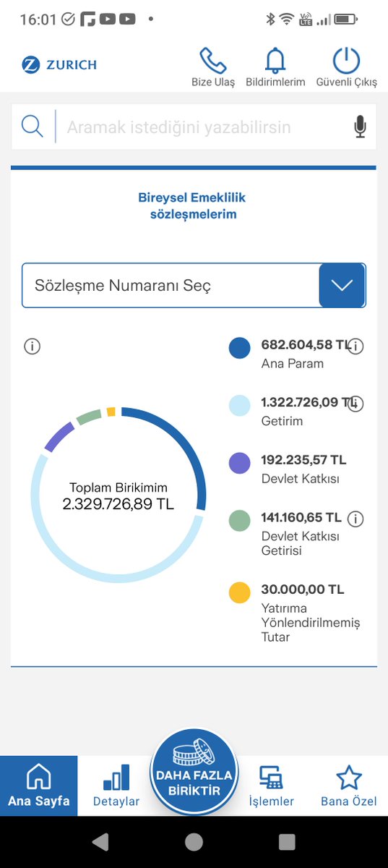This screenshot has height=868, width=388.
Task: Tap yellow Yatırıma Yönlendirilmemiş Tutar swatch
Action: pos(239,592)
